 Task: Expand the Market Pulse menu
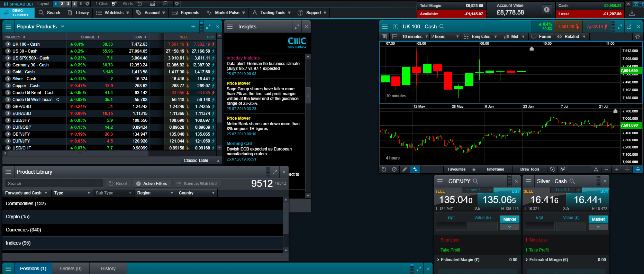point(226,13)
